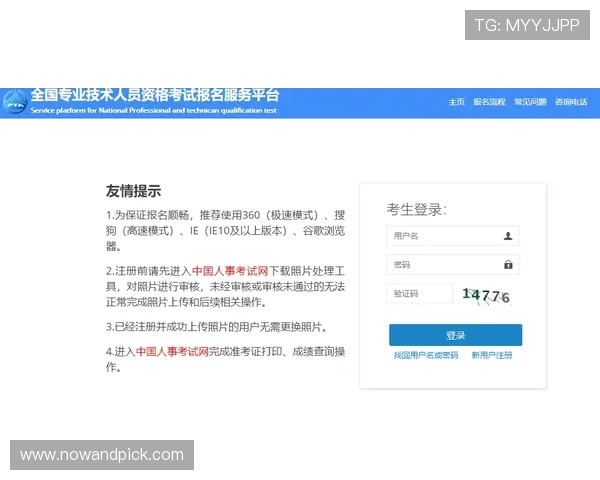This screenshot has width=600, height=480.
Task: Focus the 密码 password input field
Action: point(453,264)
